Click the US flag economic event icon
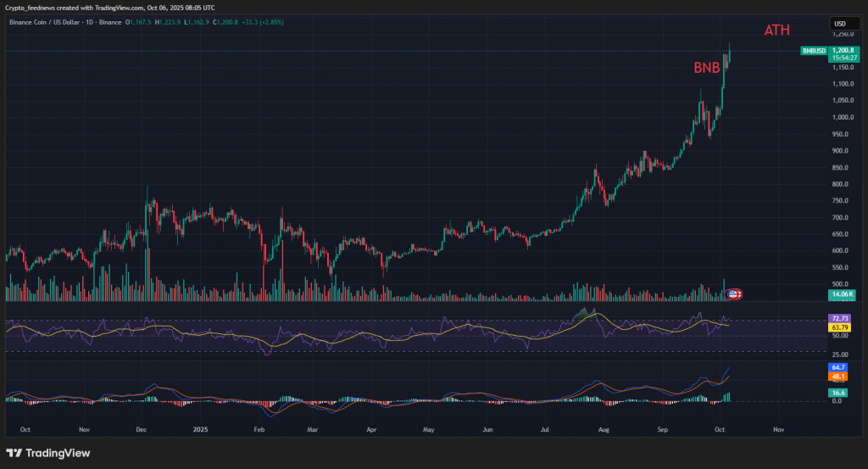Screen dimensions: 868x469 (735, 293)
